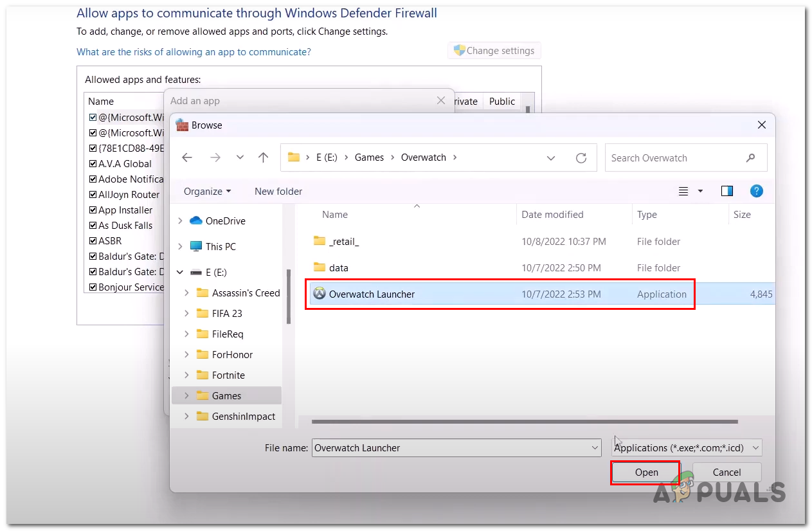Select the Overwatch Launcher application icon
The image size is (812, 531).
point(320,294)
